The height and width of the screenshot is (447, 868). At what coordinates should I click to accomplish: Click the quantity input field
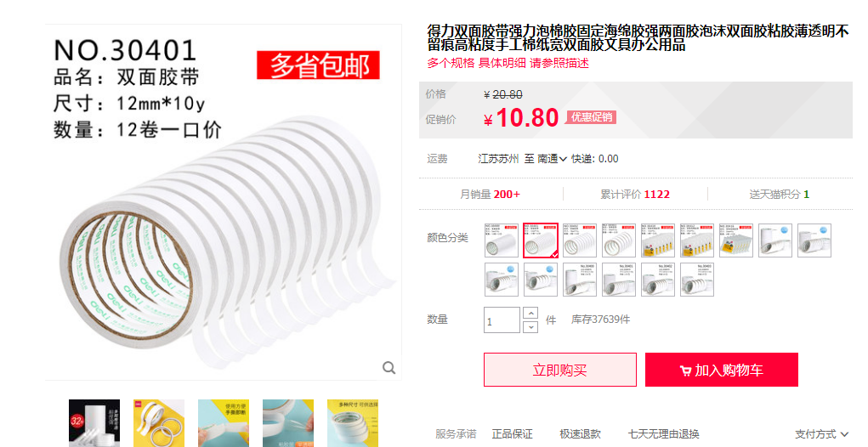click(502, 320)
